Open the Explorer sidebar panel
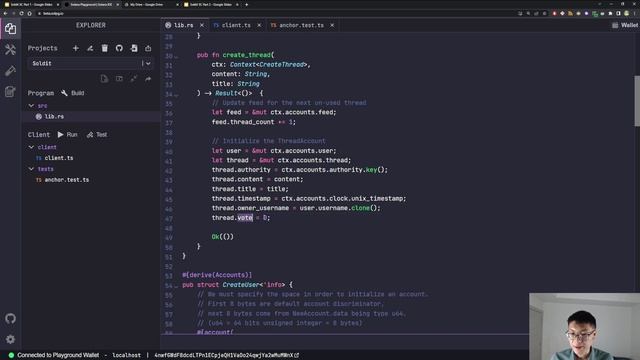 pyautogui.click(x=11, y=29)
